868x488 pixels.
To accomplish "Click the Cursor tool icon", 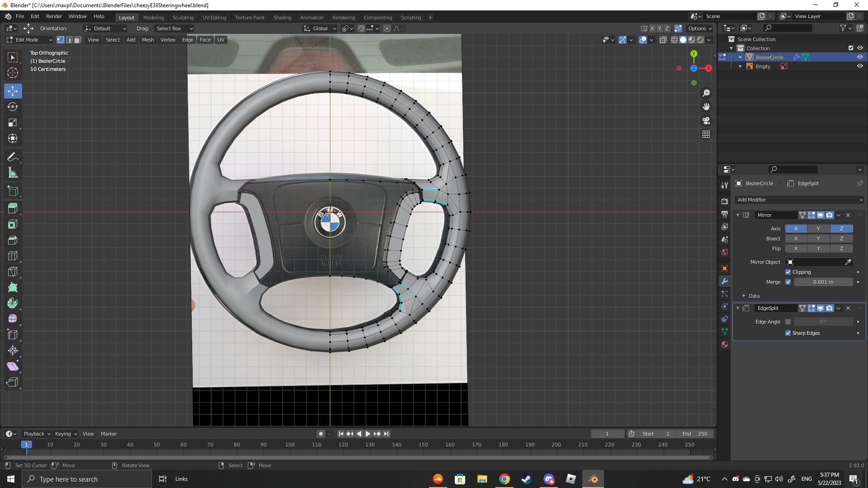I will tap(13, 73).
